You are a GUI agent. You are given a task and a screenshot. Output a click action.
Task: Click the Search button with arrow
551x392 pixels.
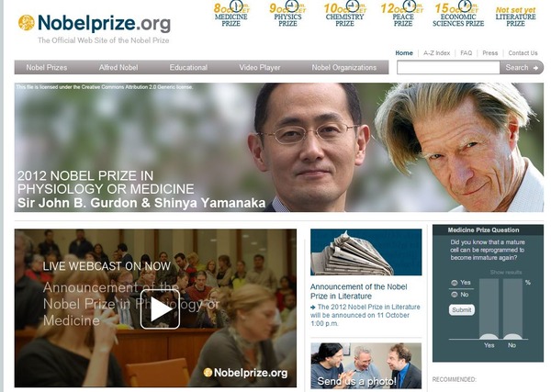click(522, 67)
